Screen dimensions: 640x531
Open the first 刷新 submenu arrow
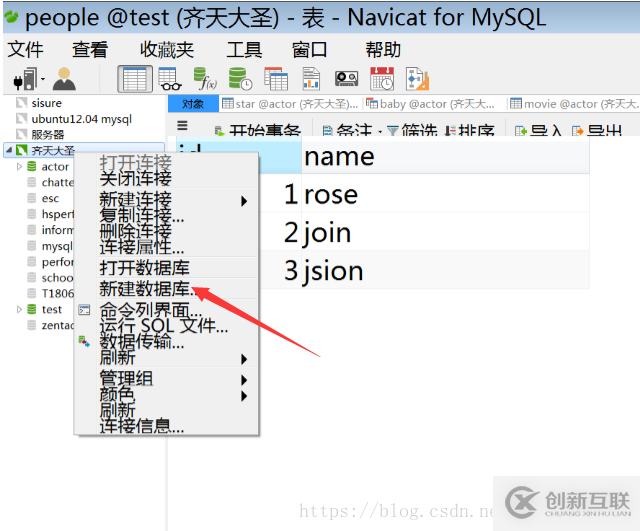pos(244,359)
